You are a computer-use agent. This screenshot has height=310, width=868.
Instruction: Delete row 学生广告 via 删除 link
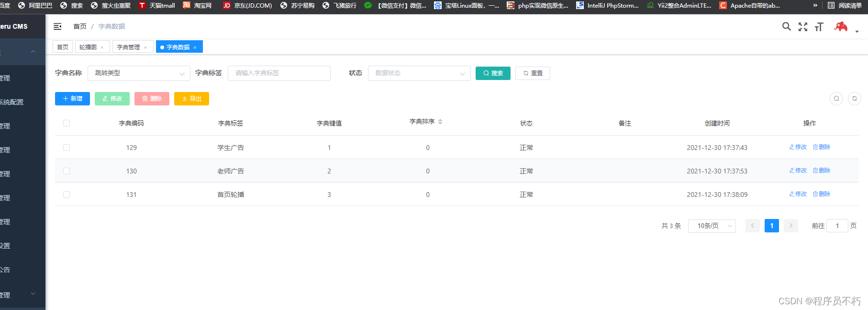pos(822,147)
